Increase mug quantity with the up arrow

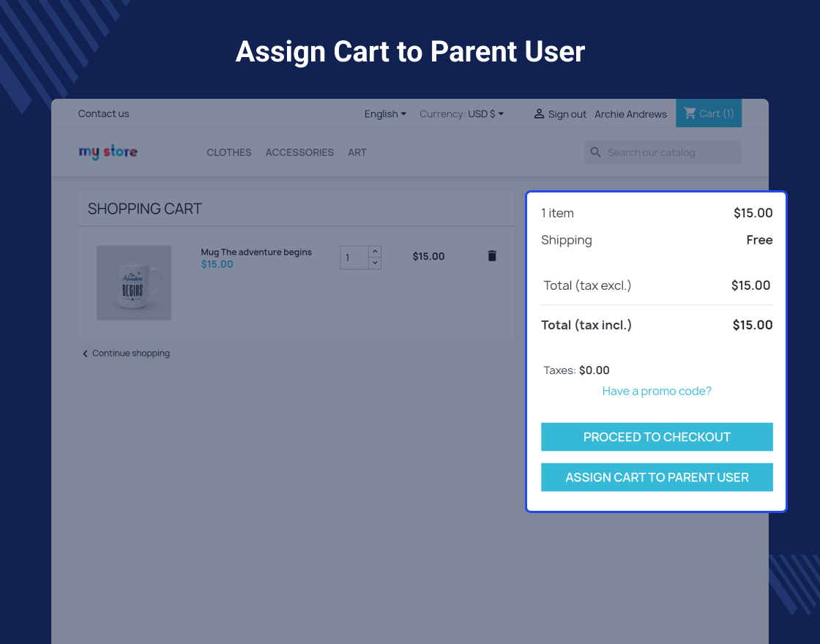(375, 252)
